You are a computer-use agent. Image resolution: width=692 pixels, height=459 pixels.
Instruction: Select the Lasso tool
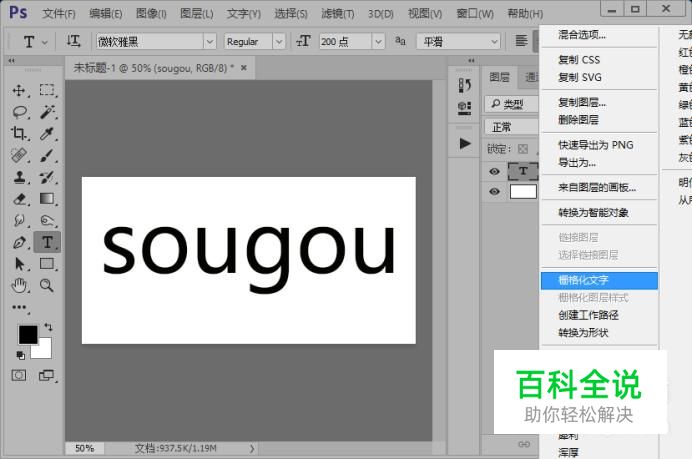point(20,112)
